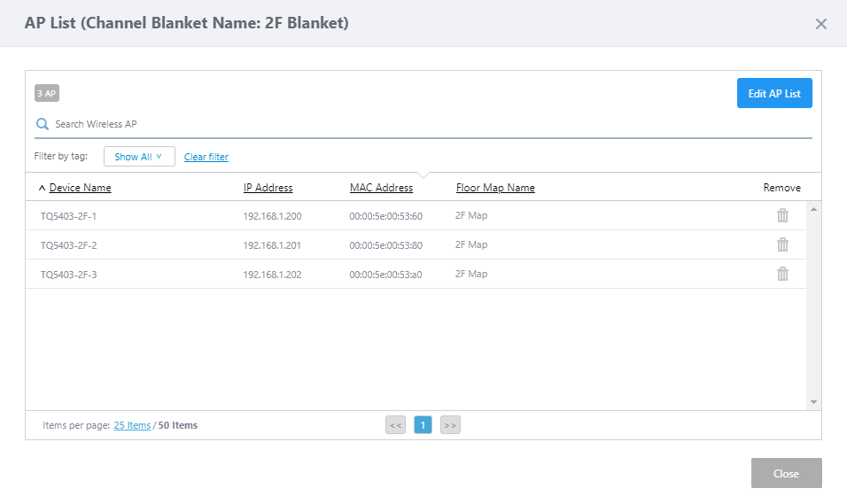Sort list by MAC Address column
Image resolution: width=847 pixels, height=504 pixels.
pos(381,188)
